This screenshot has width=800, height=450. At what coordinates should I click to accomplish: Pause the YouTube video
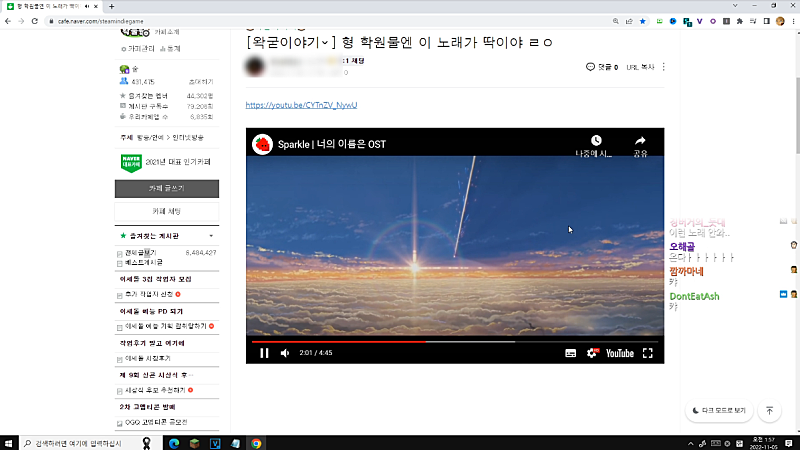pyautogui.click(x=265, y=353)
